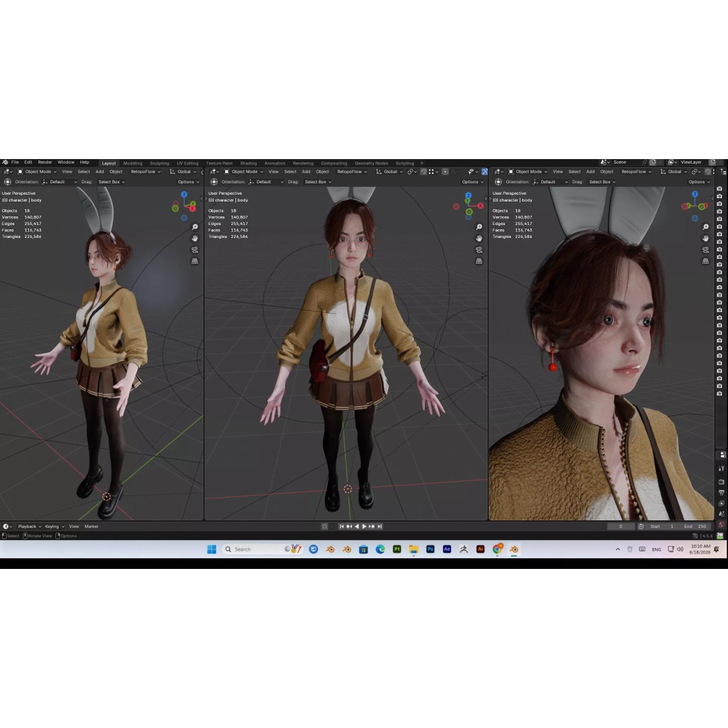Open the File menu

[x=15, y=162]
